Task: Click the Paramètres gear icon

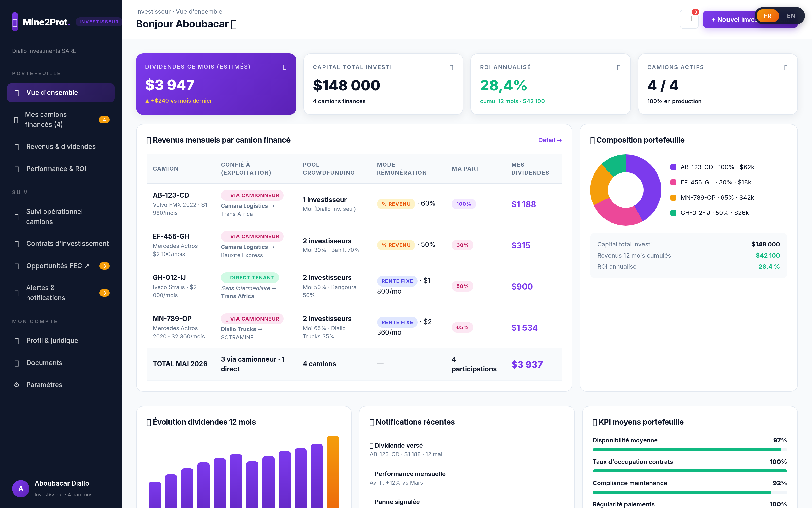Action: (17, 385)
